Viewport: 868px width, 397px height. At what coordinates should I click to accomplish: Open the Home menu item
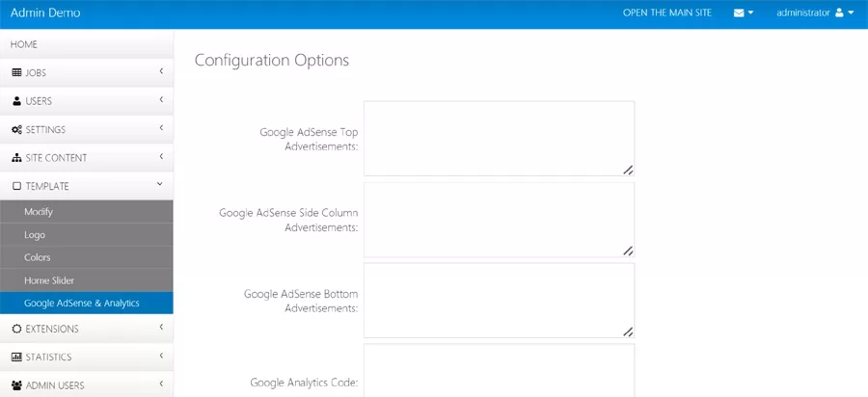24,44
